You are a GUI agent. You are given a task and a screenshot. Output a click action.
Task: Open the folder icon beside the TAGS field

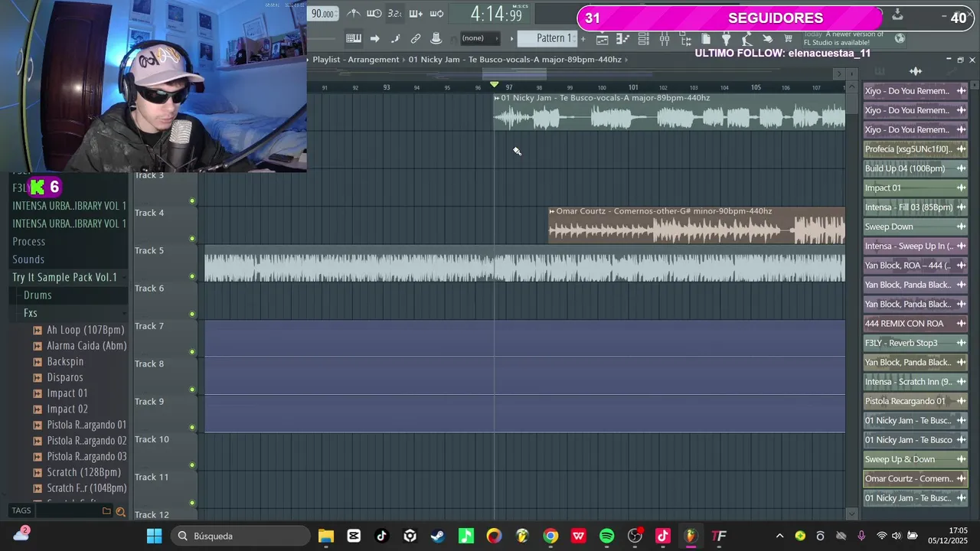click(x=106, y=511)
